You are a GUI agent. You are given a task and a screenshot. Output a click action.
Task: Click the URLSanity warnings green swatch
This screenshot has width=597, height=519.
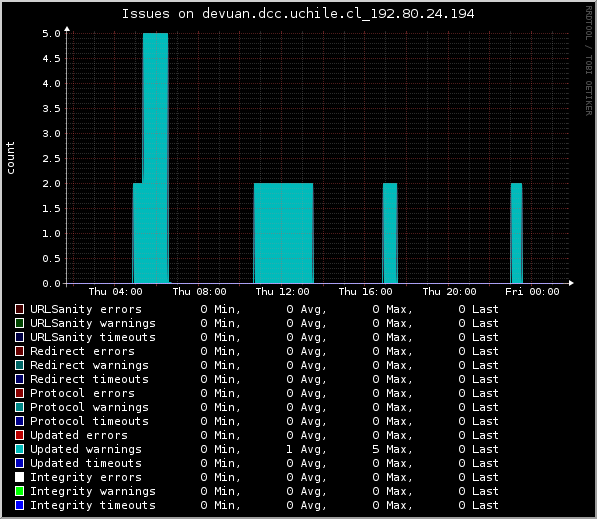pos(19,323)
